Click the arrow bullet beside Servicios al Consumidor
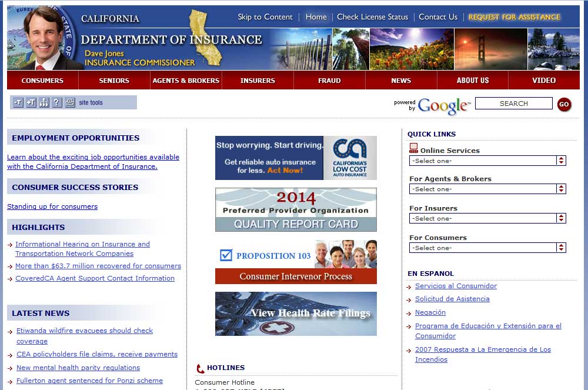This screenshot has height=390, width=588. (409, 287)
